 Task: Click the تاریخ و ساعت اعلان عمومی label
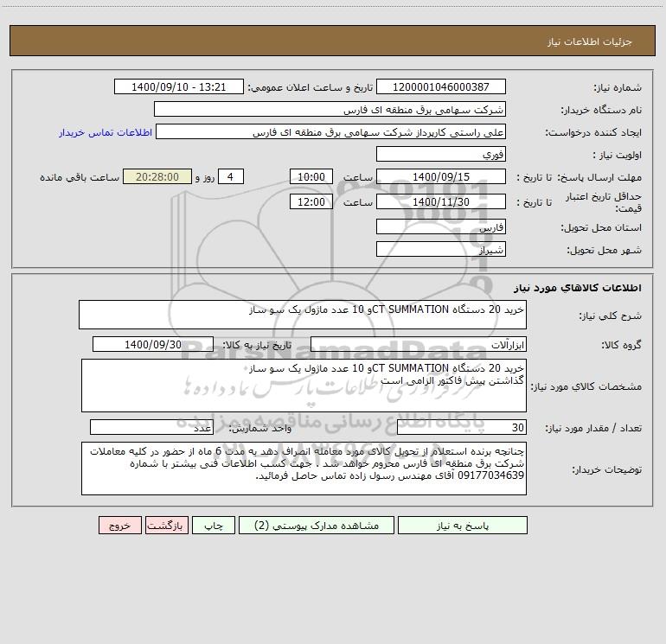point(311,88)
